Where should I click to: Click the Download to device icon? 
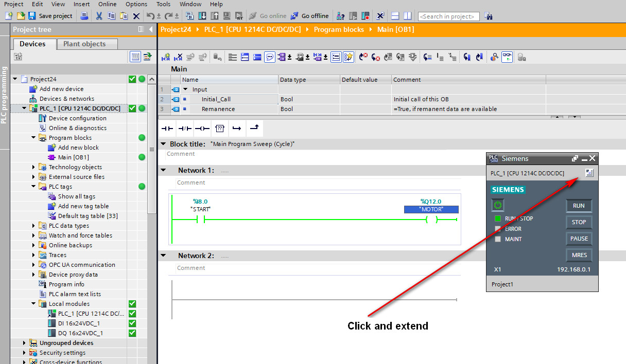pos(202,16)
